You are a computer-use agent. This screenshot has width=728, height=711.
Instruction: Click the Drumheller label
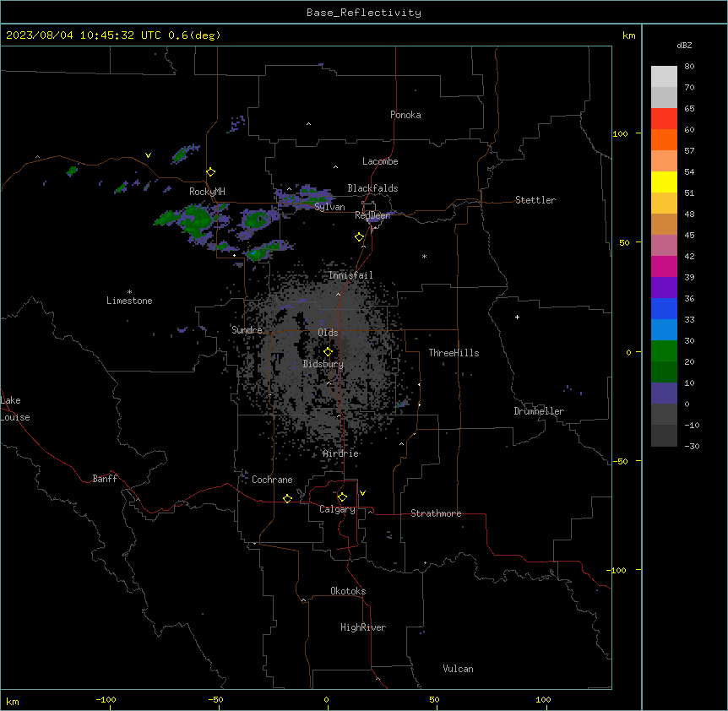tap(539, 411)
